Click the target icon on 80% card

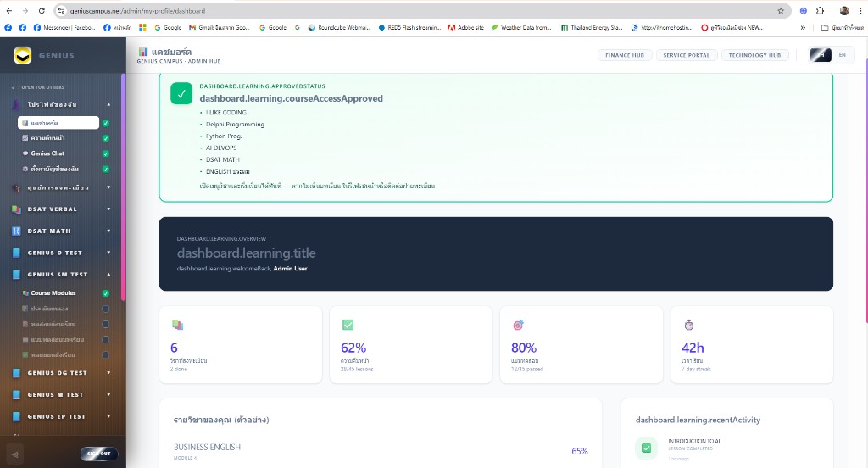[518, 325]
